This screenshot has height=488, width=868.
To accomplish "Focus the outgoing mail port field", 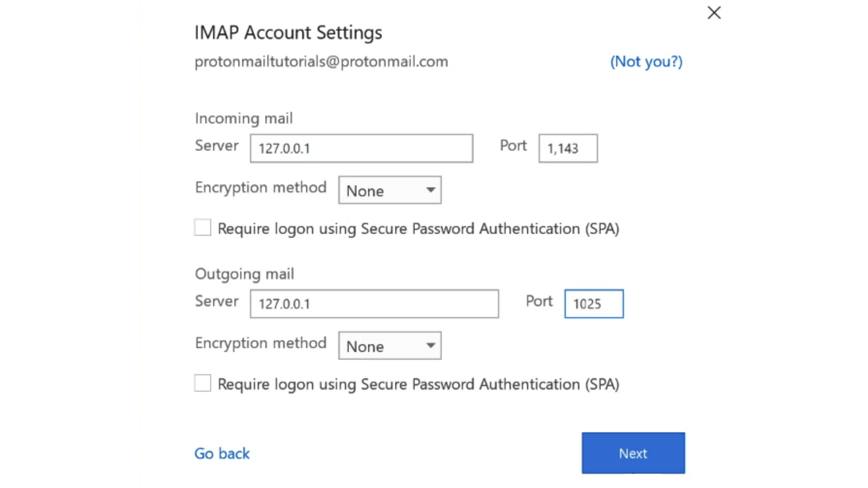I will [594, 304].
